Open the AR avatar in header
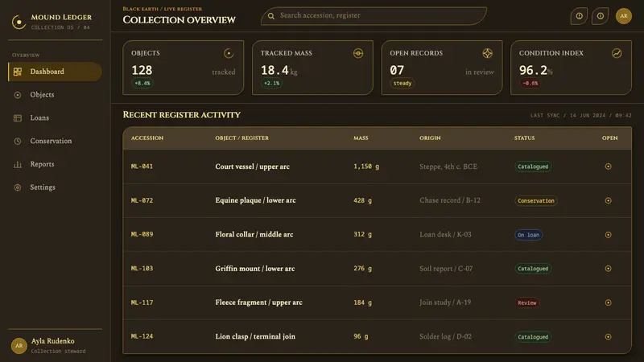The height and width of the screenshot is (362, 644). pyautogui.click(x=623, y=16)
